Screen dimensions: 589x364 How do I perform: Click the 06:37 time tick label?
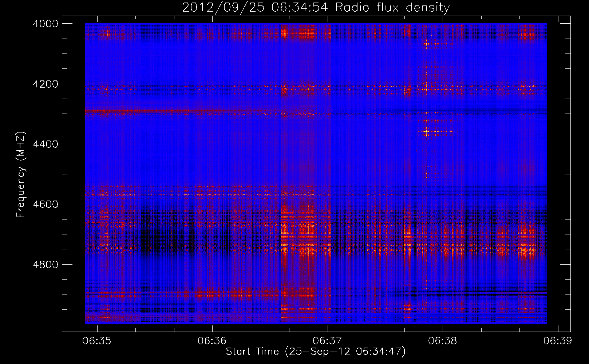(x=327, y=341)
